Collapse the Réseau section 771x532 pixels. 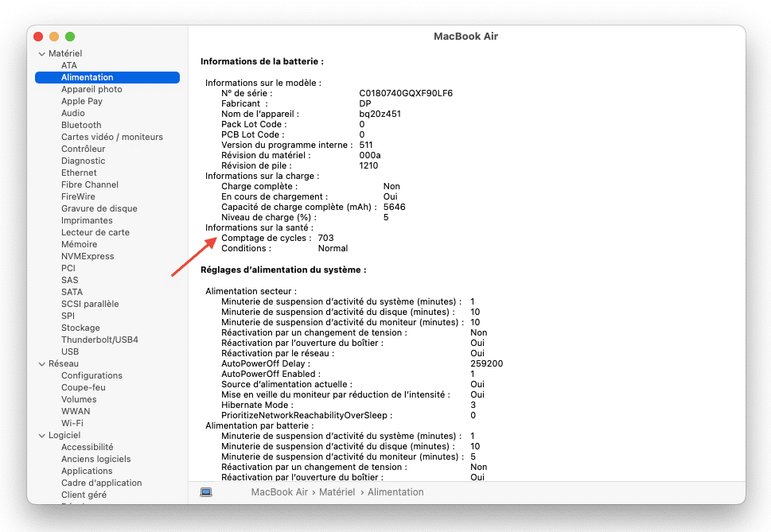click(42, 364)
